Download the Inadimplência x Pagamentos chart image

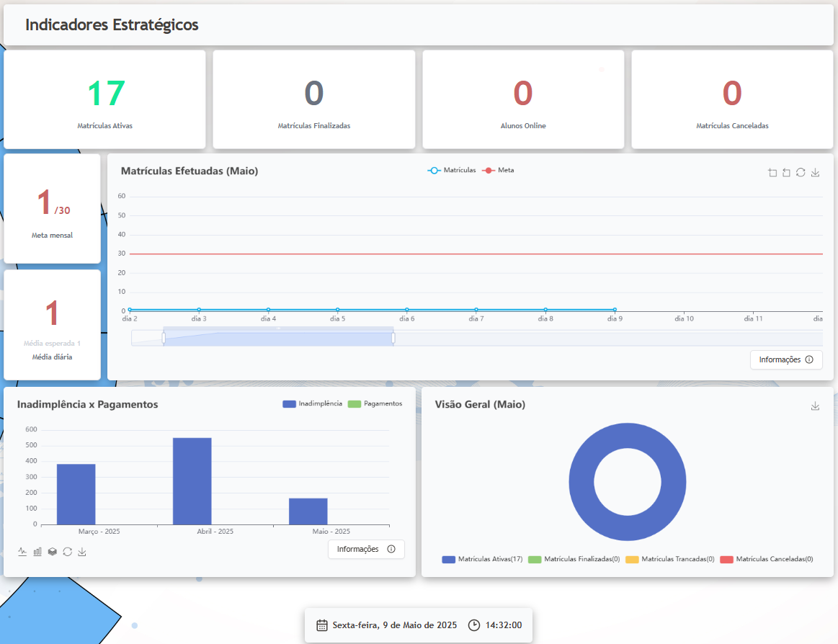82,552
